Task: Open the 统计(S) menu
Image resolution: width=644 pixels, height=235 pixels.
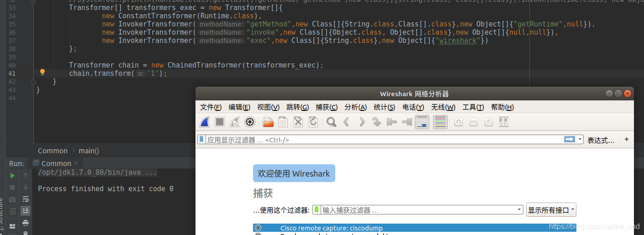Action: (x=385, y=107)
